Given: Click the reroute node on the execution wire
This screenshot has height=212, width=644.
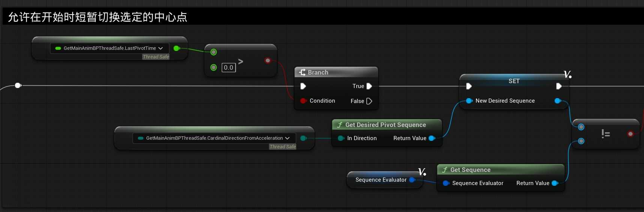Looking at the screenshot, I should 18,85.
